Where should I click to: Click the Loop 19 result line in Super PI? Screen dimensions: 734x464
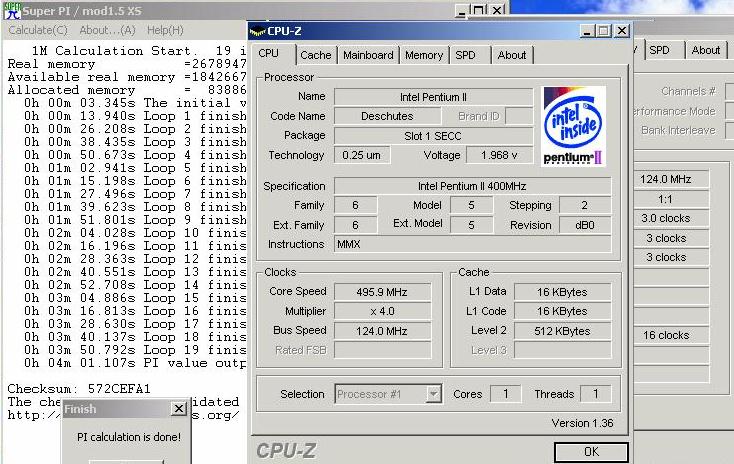[x=135, y=350]
